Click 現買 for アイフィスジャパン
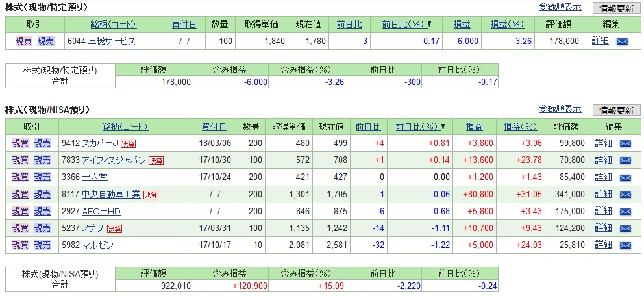This screenshot has height=296, width=644. click(x=21, y=160)
